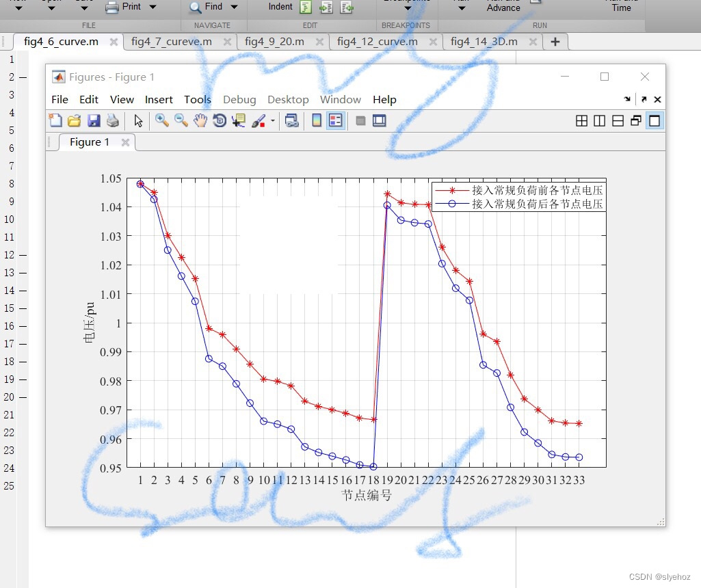Click the Hide Plot Tools icon
This screenshot has width=701, height=588.
(x=360, y=120)
